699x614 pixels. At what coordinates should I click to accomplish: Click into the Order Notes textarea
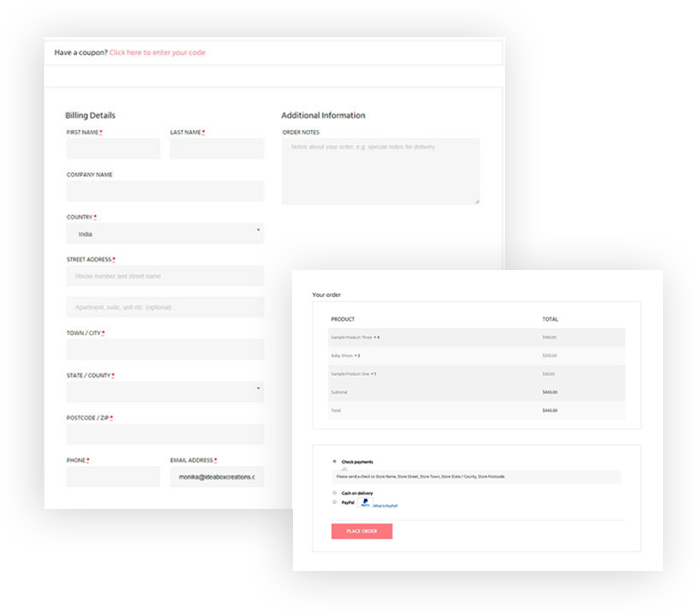pos(381,171)
